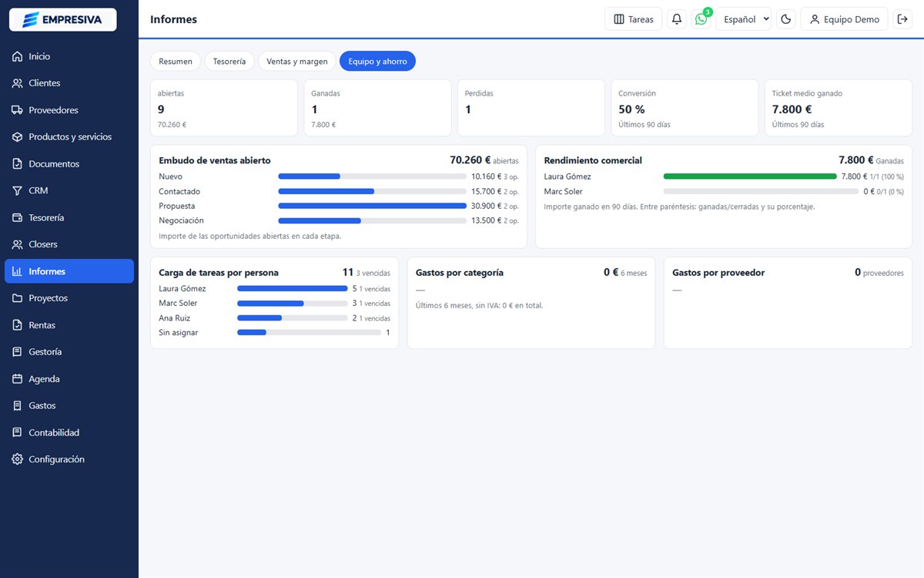924x578 pixels.
Task: Click the funnel icon beside CRM
Action: (x=18, y=190)
